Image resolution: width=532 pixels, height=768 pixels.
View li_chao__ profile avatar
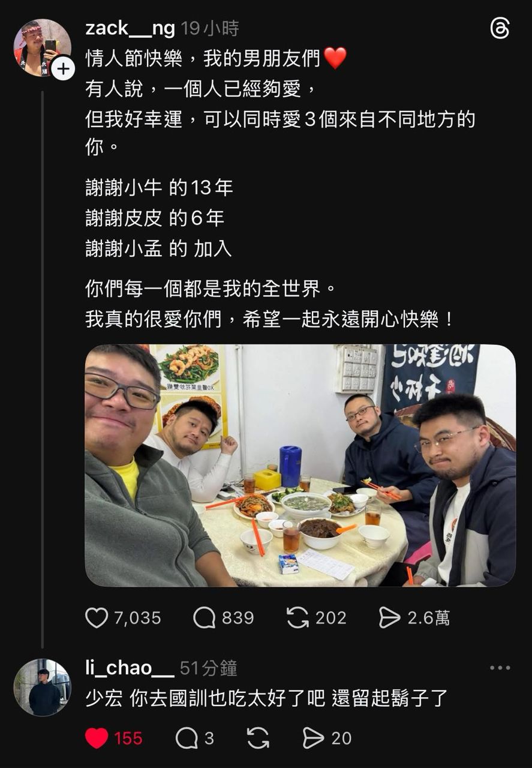point(42,688)
